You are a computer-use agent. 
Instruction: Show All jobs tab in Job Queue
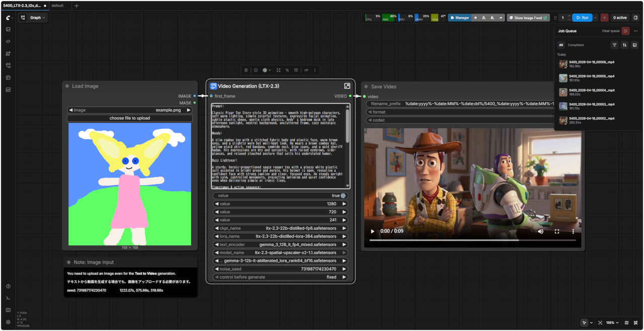point(561,45)
